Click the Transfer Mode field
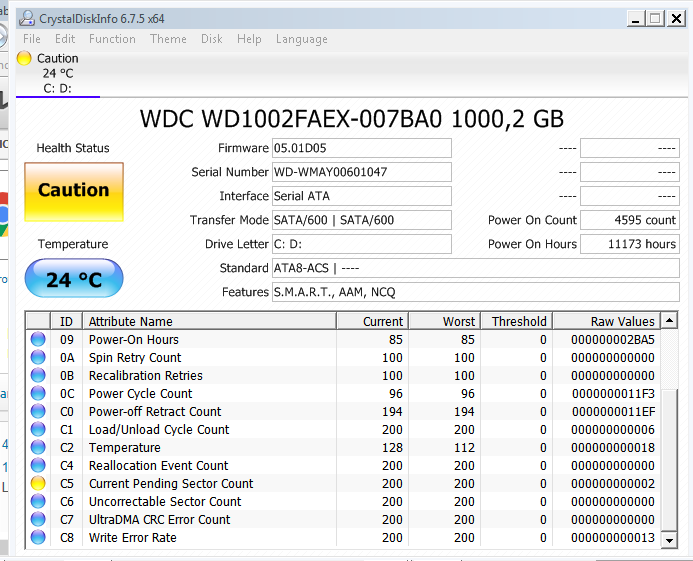The width and height of the screenshot is (693, 561). point(362,220)
